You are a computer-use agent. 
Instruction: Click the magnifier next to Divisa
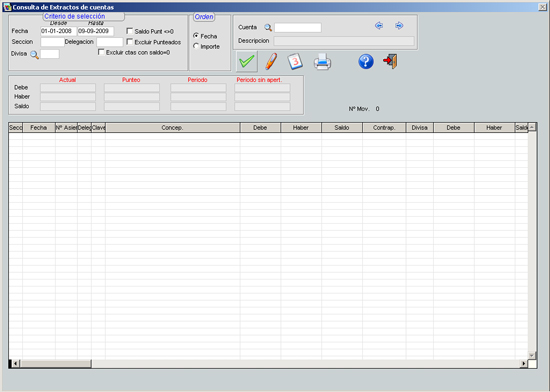click(34, 54)
